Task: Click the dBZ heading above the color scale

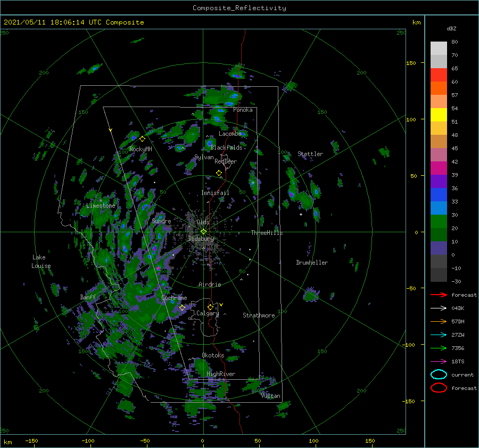Action: [451, 28]
